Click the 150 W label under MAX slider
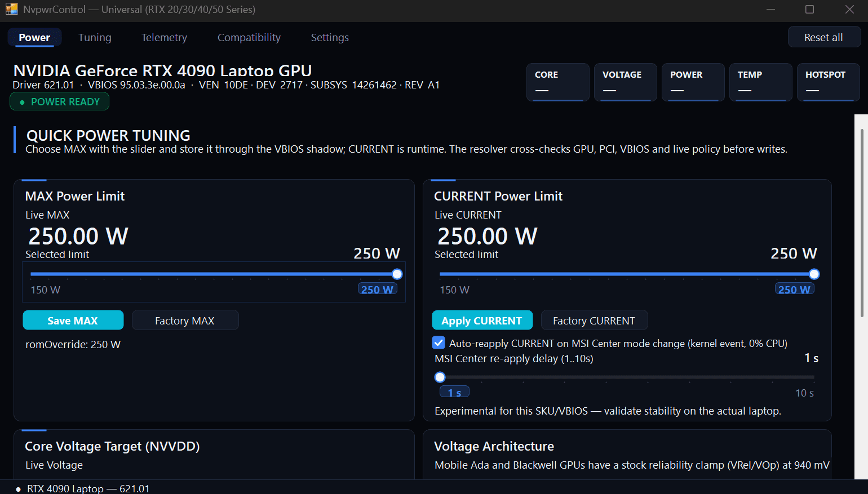This screenshot has height=494, width=868. click(x=45, y=290)
